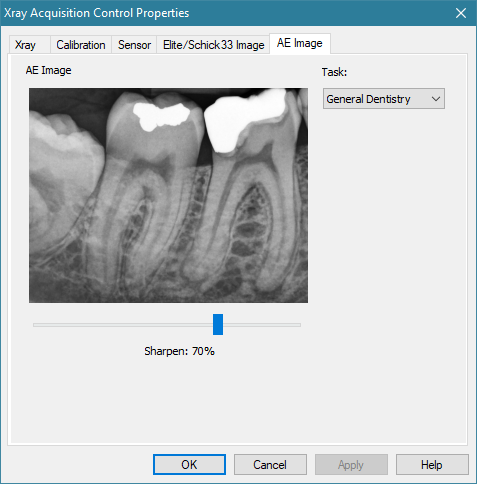The width and height of the screenshot is (477, 484).
Task: Click the Task: label above the dropdown
Action: (334, 72)
